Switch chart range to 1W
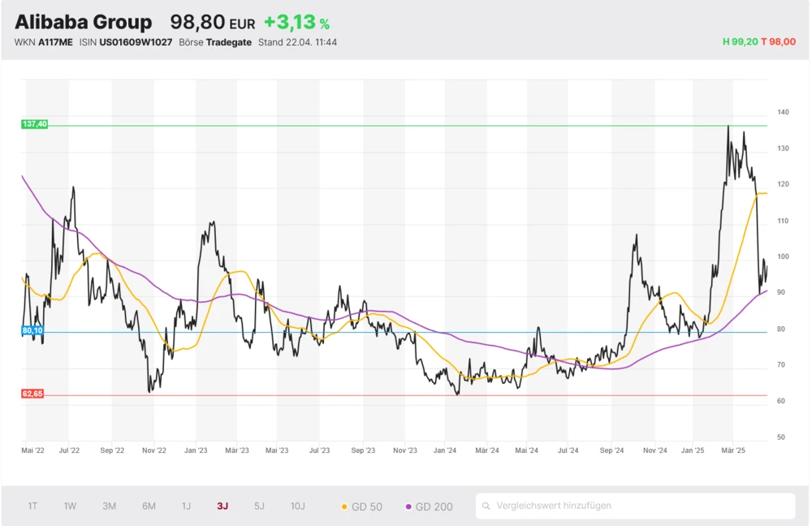Screen dimensions: 812x530 (x=71, y=506)
